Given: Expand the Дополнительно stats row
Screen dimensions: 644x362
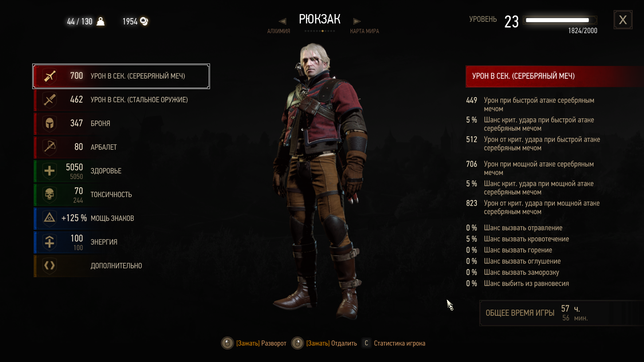Looking at the screenshot, I should 121,266.
